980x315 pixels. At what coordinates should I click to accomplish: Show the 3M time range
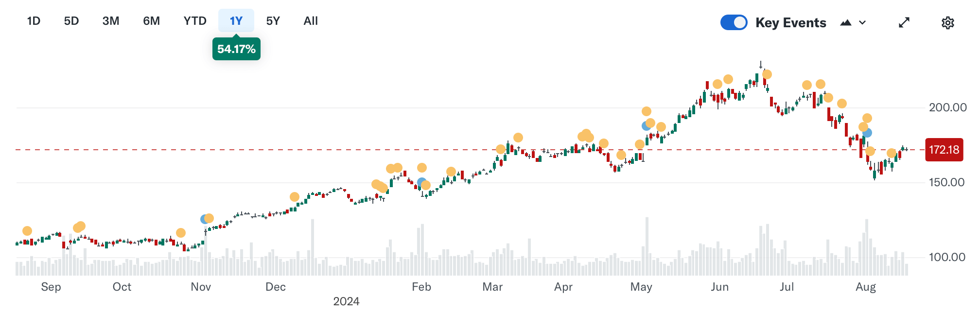point(111,21)
